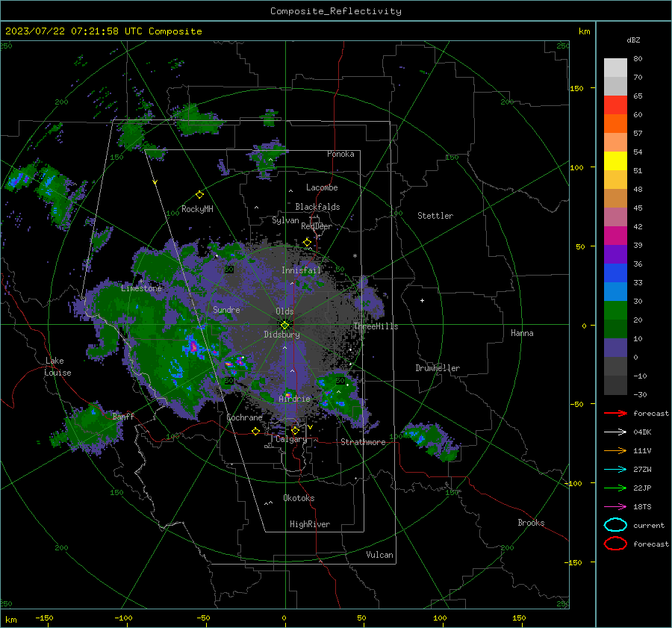Viewport: 672px width, 628px height.
Task: Click the yellow diamond marker above Calgary
Action: (x=295, y=430)
